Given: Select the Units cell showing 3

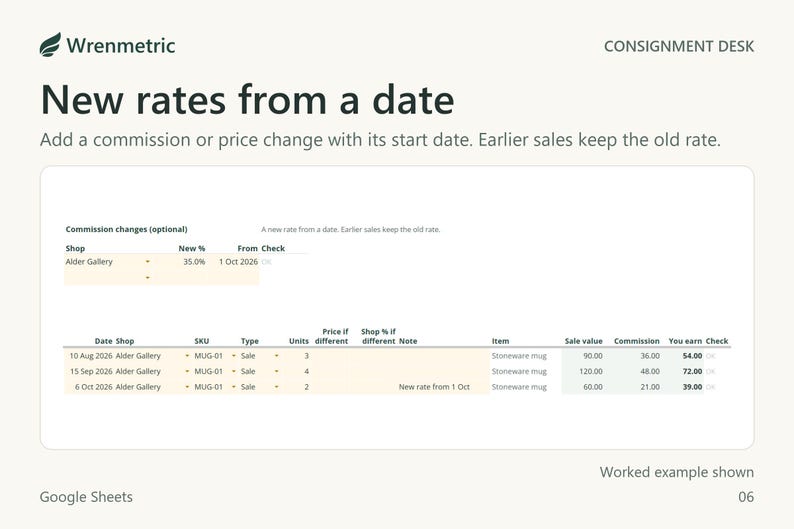Looking at the screenshot, I should [x=297, y=356].
